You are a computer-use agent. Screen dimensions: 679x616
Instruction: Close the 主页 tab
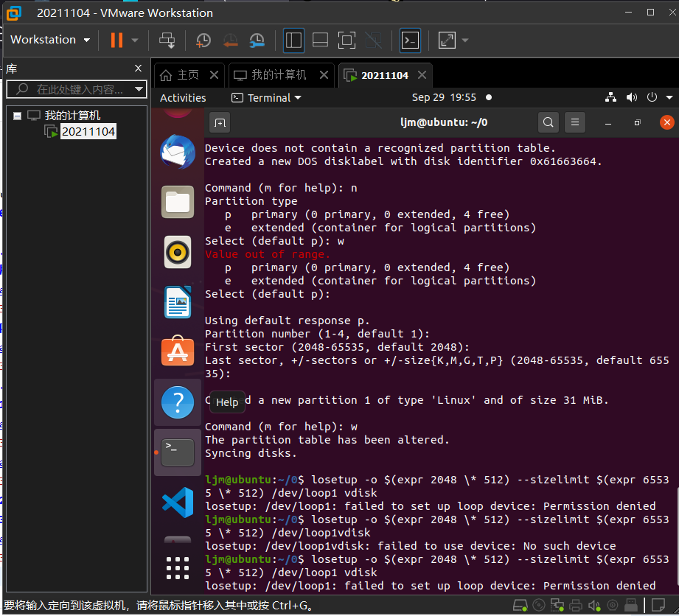coord(214,75)
